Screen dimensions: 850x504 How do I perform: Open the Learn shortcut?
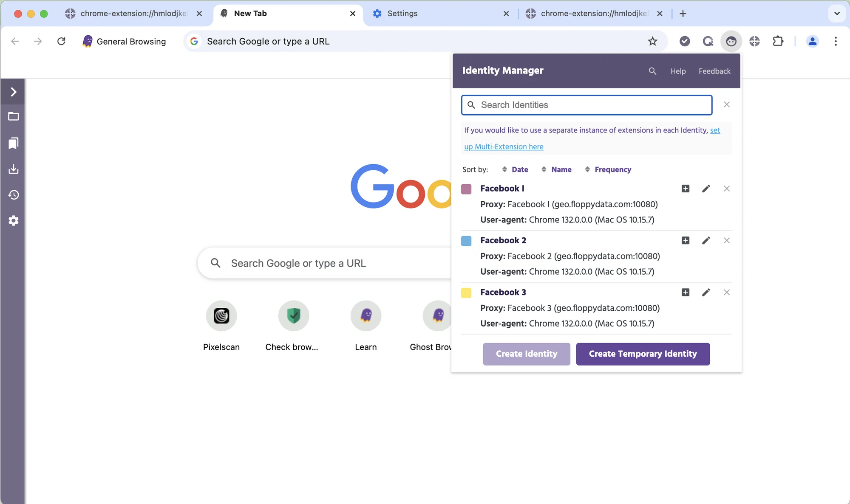click(366, 326)
